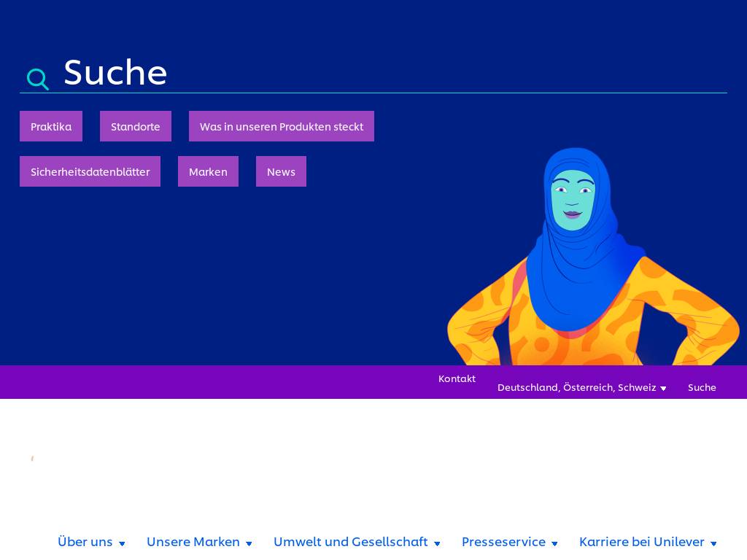
Task: Select the Marken search tag
Action: pyautogui.click(x=208, y=171)
